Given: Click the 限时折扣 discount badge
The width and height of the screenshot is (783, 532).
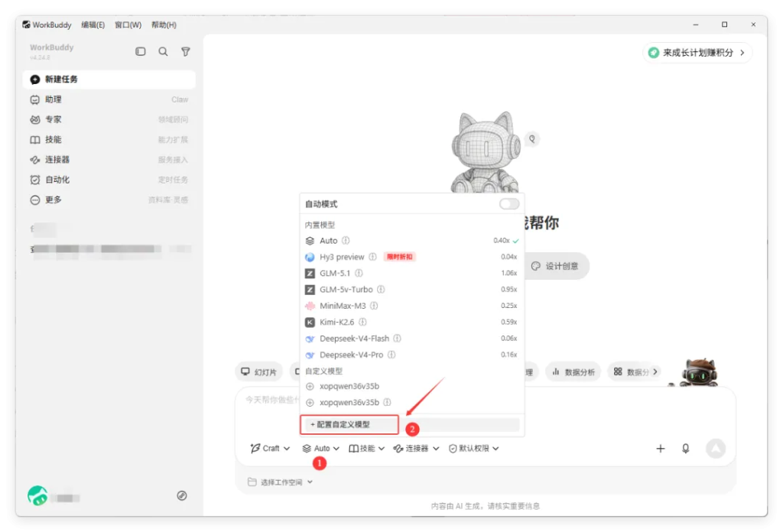Looking at the screenshot, I should [399, 257].
